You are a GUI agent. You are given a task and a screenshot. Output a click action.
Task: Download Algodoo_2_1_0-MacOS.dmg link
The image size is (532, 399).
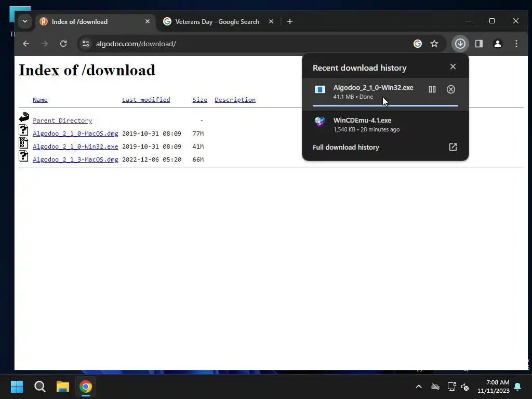pyautogui.click(x=75, y=134)
